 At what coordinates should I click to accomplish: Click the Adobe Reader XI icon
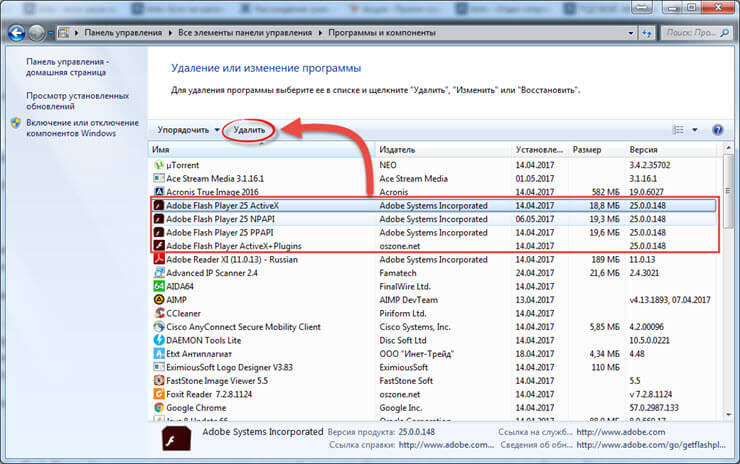point(159,259)
